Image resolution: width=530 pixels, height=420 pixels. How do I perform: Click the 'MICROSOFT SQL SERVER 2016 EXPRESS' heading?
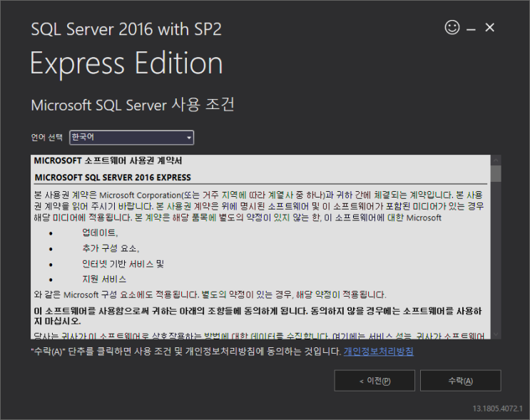pos(113,178)
